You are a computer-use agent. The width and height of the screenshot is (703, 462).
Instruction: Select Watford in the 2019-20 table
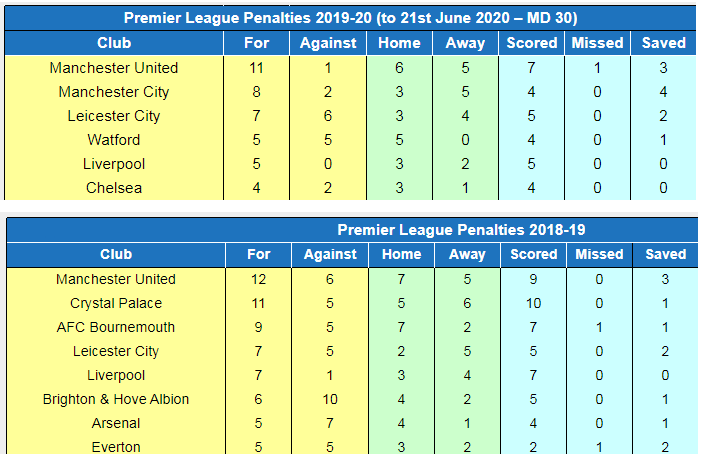[x=114, y=140]
